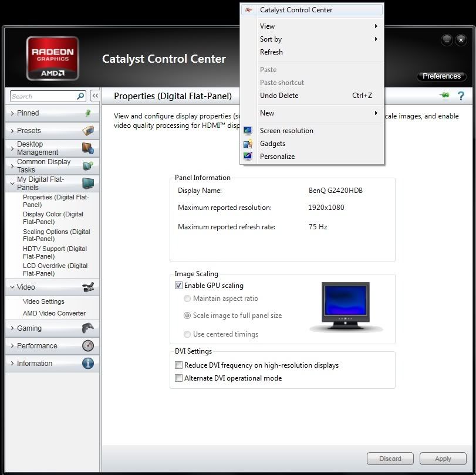Focus the Search input field
The image size is (476, 475).
click(48, 96)
